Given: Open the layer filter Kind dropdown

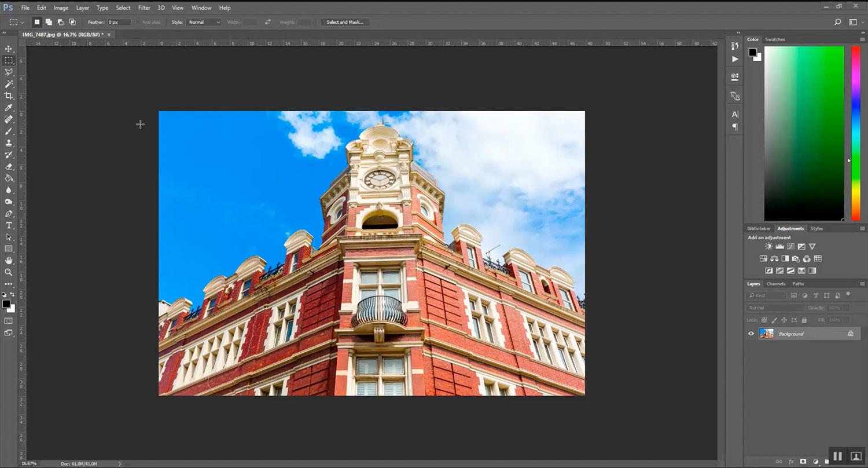Looking at the screenshot, I should [766, 296].
